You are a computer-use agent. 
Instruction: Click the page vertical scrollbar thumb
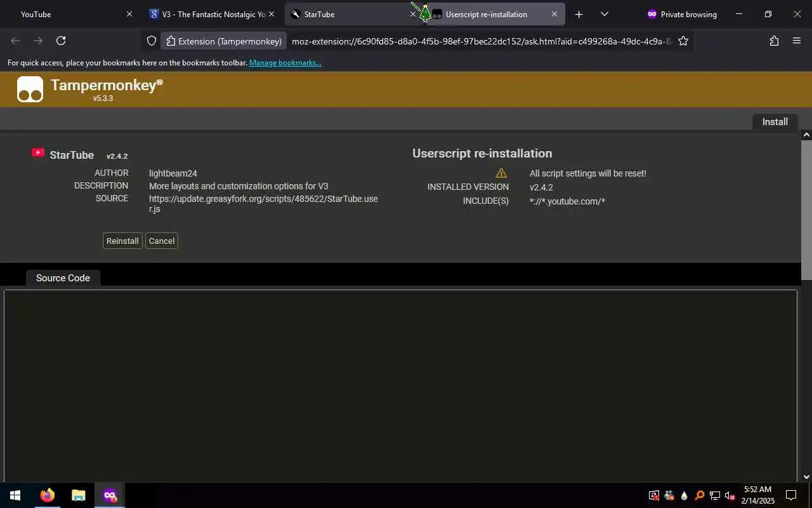806,210
